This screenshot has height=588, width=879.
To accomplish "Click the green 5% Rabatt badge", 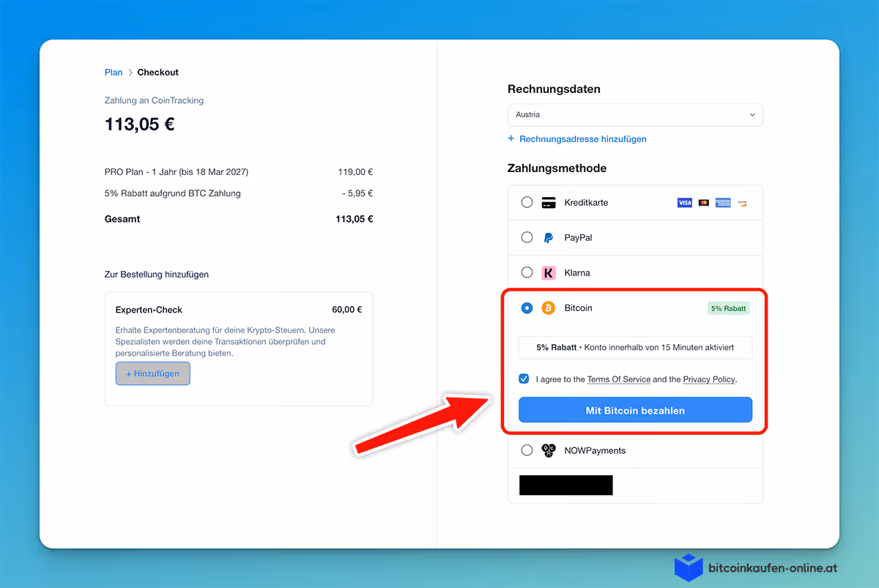I will (729, 308).
